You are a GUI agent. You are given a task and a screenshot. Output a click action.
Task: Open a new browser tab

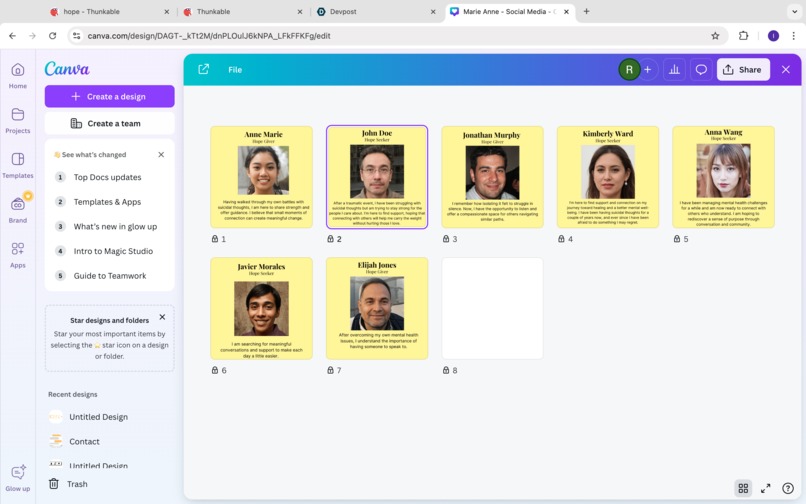click(586, 11)
